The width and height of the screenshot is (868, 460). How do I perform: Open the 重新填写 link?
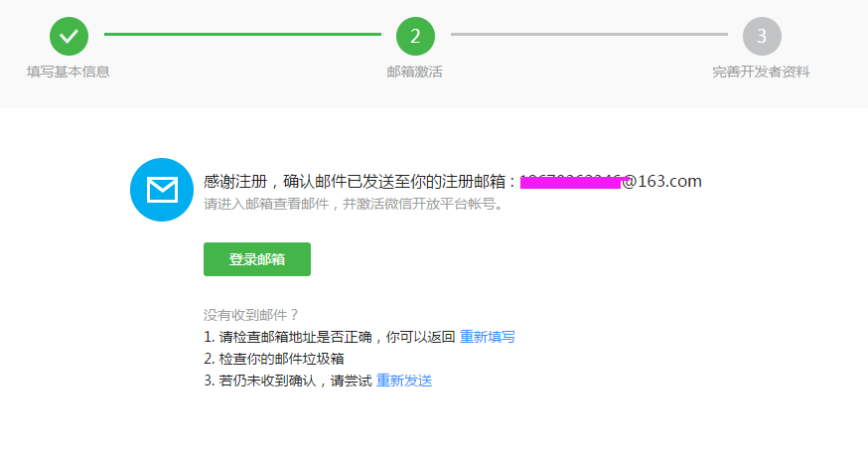pyautogui.click(x=488, y=337)
